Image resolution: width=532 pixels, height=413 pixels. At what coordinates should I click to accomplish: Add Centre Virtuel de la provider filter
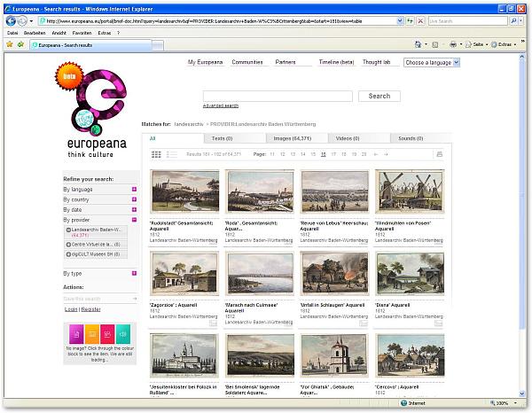pyautogui.click(x=68, y=245)
